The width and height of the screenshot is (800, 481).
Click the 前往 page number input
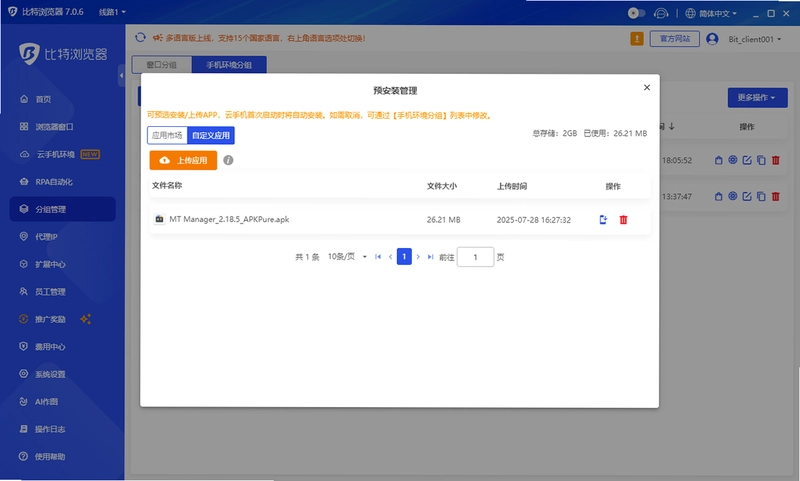pos(475,257)
